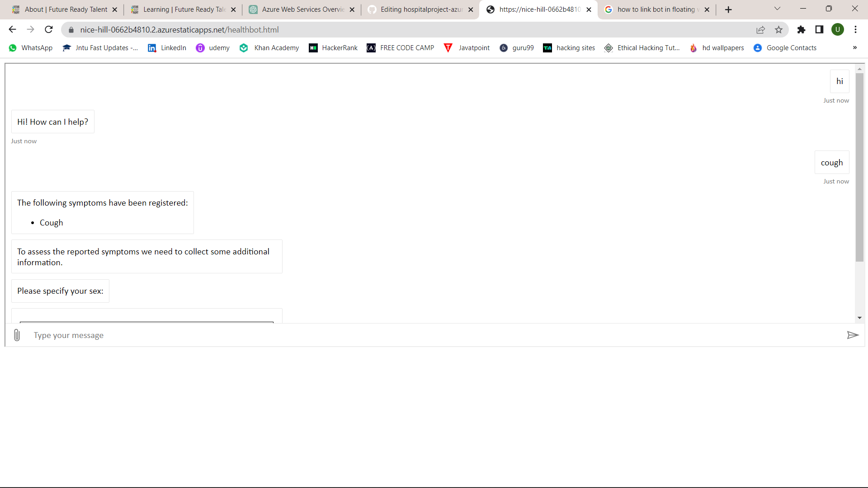Open the user profile avatar
This screenshot has width=868, height=488.
click(838, 30)
